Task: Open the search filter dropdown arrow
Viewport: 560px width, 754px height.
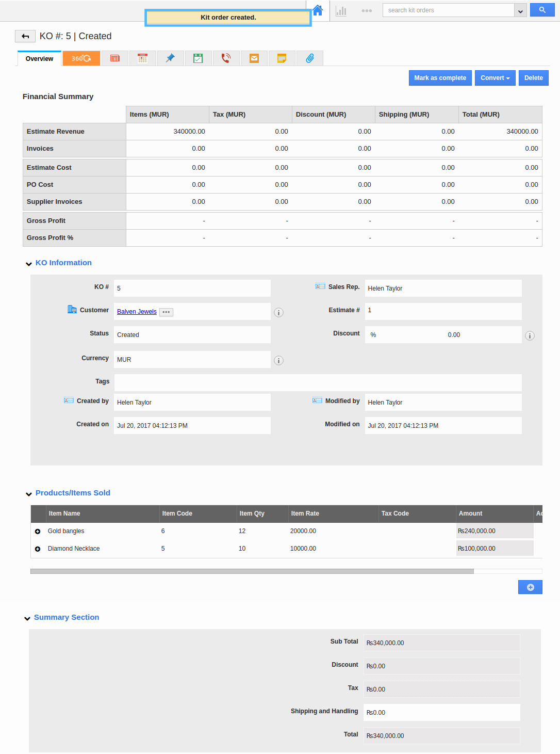Action: click(519, 10)
